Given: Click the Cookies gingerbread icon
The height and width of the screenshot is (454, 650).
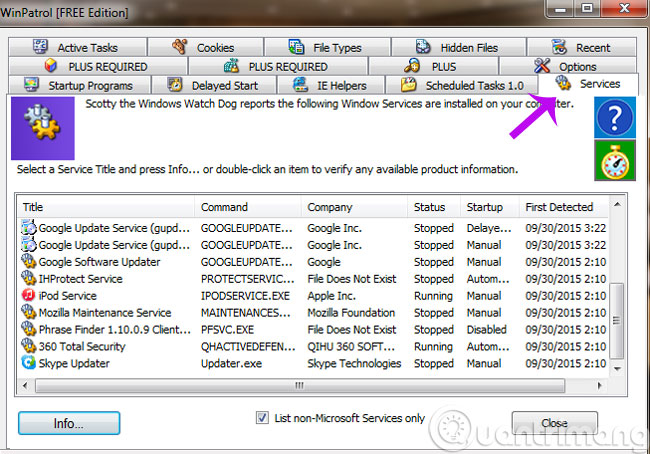Looking at the screenshot, I should tap(180, 46).
